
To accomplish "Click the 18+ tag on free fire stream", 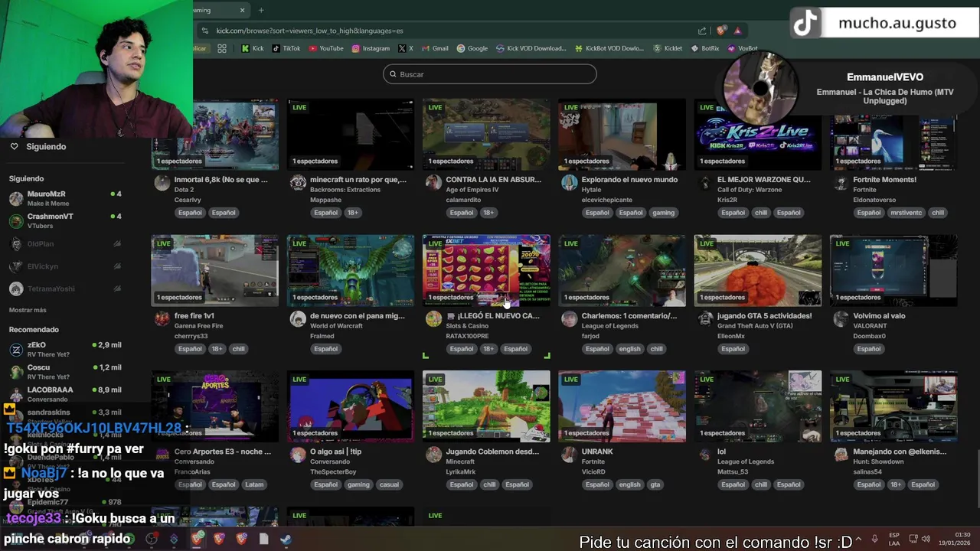I will tap(217, 349).
